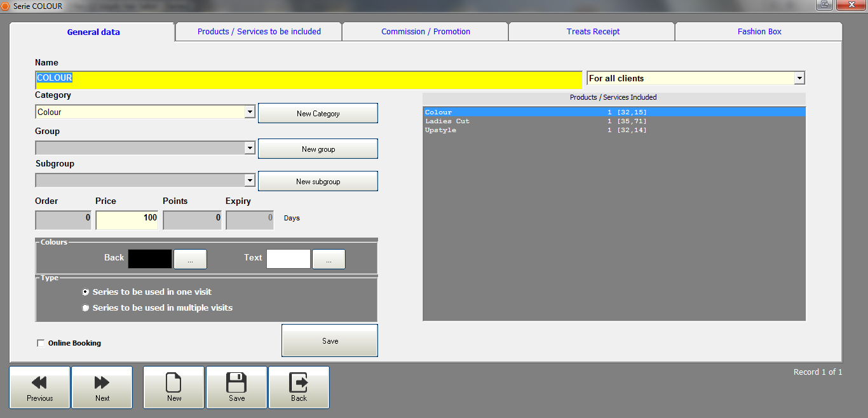
Task: Select Ladies Cut in included services list
Action: 447,121
